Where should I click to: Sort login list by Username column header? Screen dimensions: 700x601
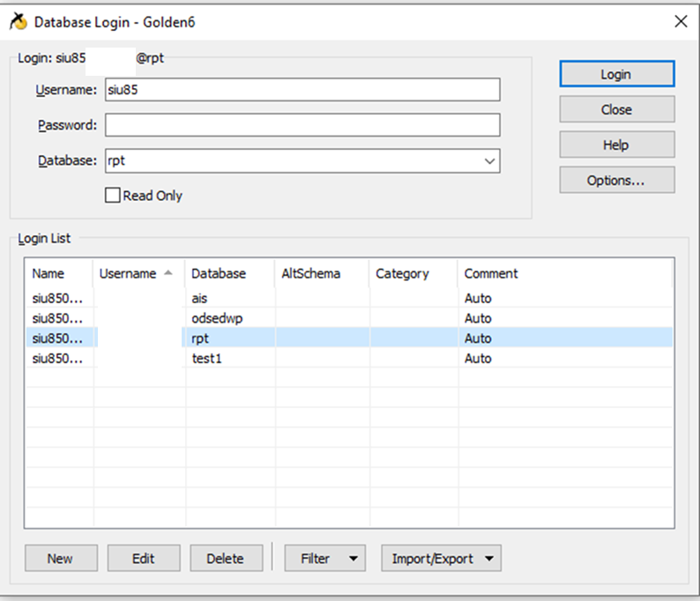coord(138,273)
